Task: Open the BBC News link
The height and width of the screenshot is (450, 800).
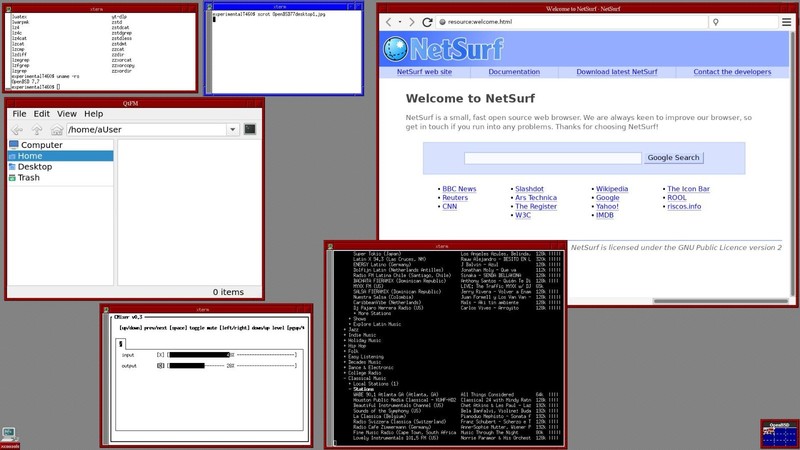Action: (459, 189)
